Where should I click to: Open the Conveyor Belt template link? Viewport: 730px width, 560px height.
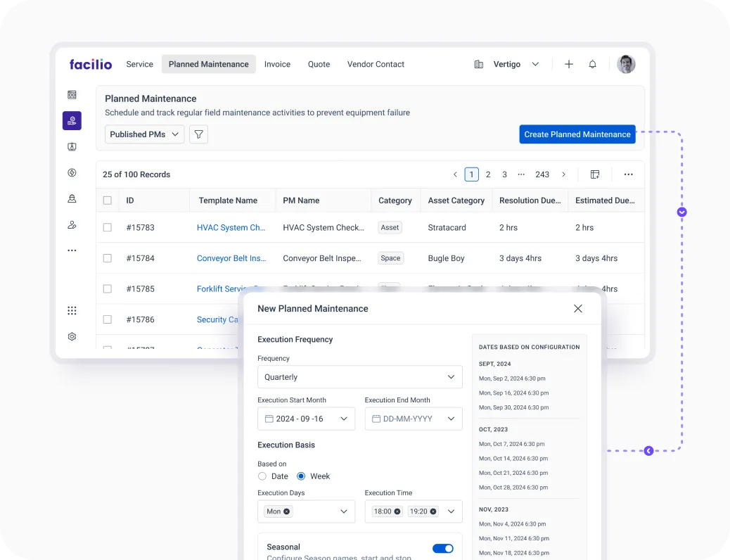coord(231,258)
